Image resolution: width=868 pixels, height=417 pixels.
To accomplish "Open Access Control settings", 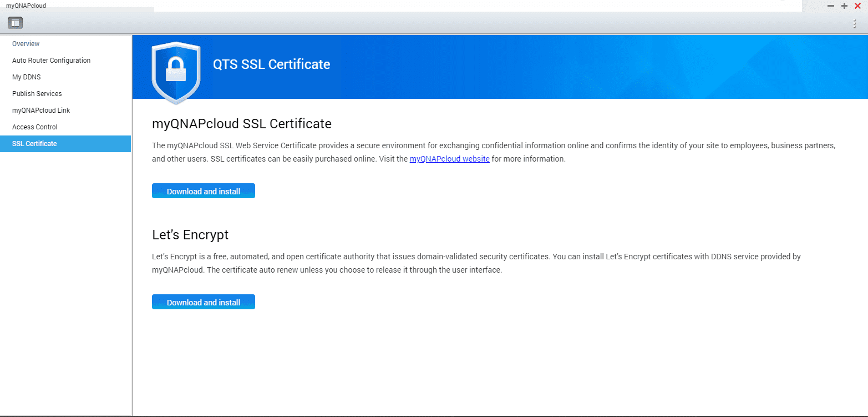I will tap(65, 127).
